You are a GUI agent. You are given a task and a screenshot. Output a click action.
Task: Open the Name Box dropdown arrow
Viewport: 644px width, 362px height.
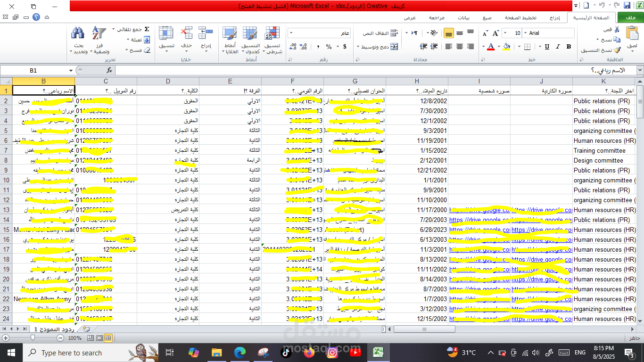tap(71, 70)
